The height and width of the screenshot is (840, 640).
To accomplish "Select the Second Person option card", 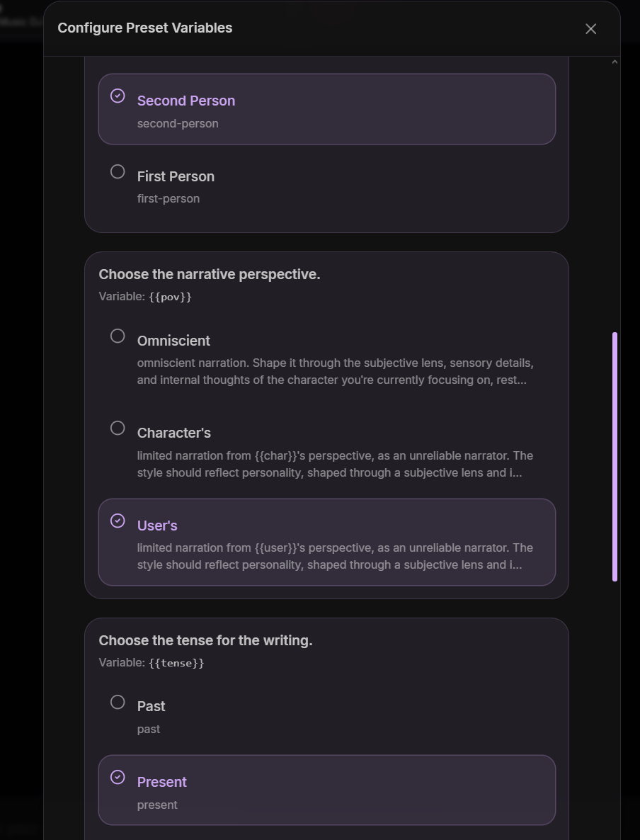I will point(326,109).
